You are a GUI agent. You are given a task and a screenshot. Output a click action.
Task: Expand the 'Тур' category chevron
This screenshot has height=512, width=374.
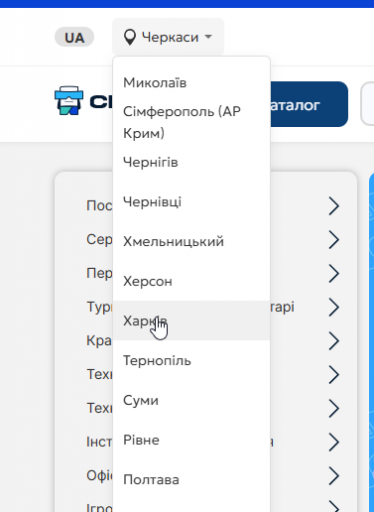tap(334, 307)
